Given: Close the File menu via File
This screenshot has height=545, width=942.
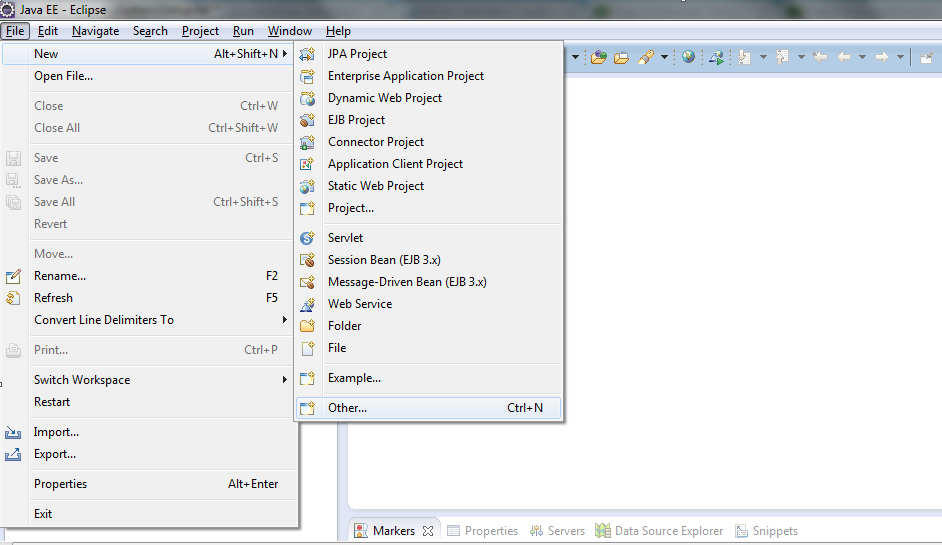Looking at the screenshot, I should click(15, 31).
